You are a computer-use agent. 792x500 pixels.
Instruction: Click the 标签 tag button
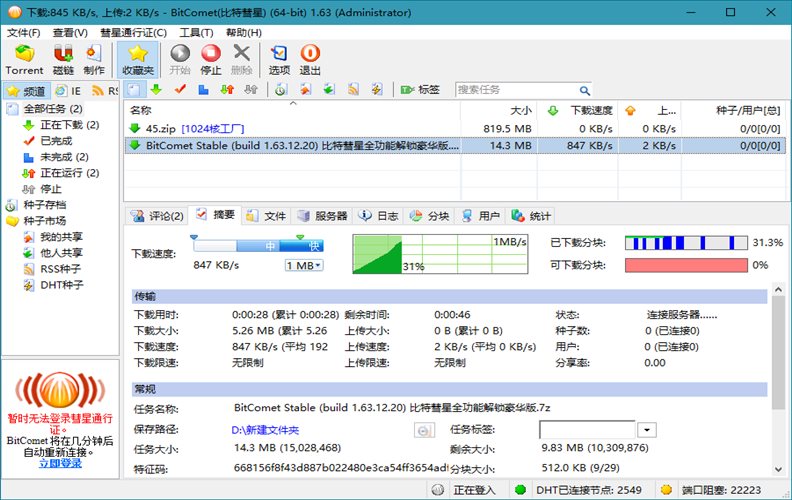(x=420, y=90)
